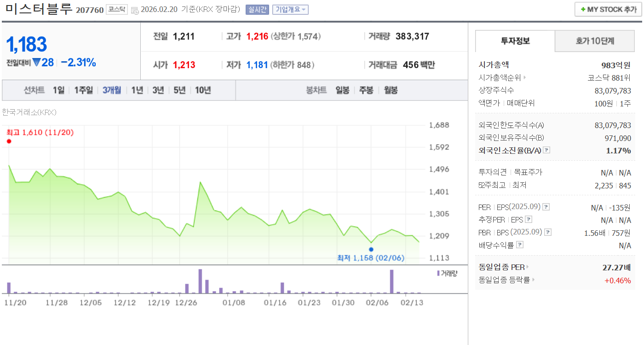The height and width of the screenshot is (345, 644).
Task: Select the 5년 line chart period
Action: (x=179, y=90)
